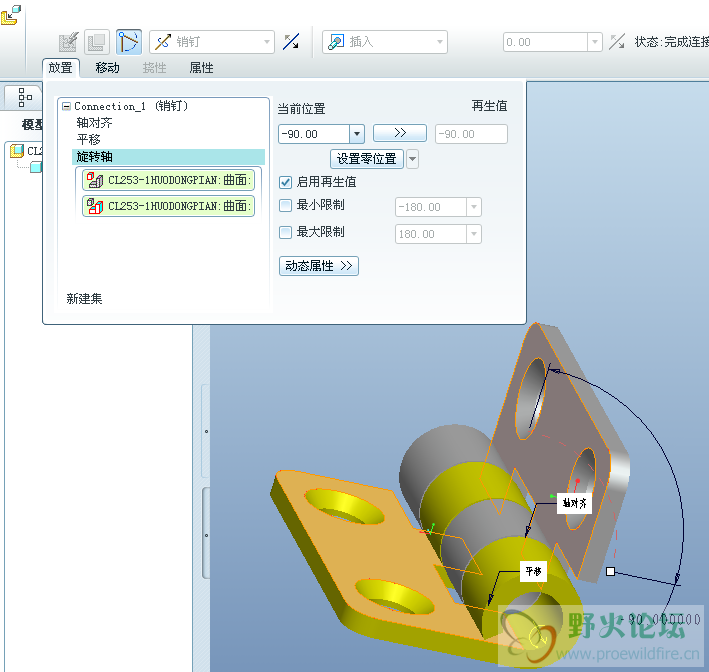Switch to the 属性 tab
The width and height of the screenshot is (709, 672).
(x=202, y=68)
